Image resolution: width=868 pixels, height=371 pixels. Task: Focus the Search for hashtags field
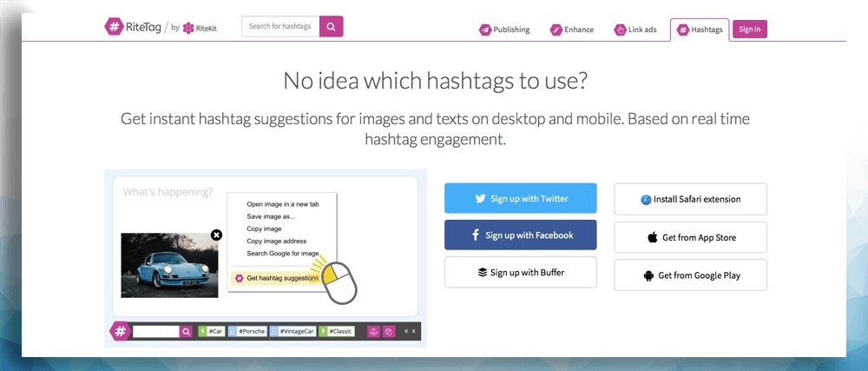(x=280, y=26)
